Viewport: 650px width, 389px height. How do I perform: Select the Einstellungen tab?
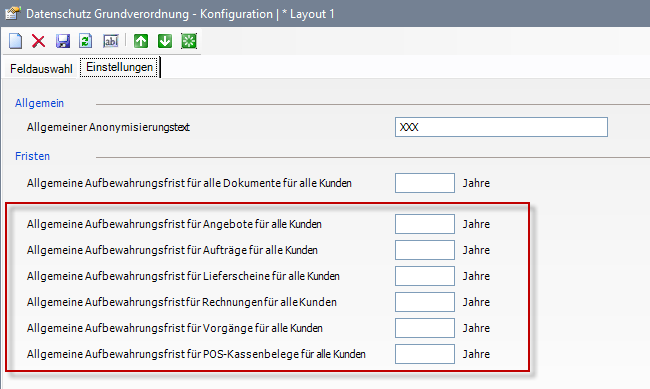119,67
